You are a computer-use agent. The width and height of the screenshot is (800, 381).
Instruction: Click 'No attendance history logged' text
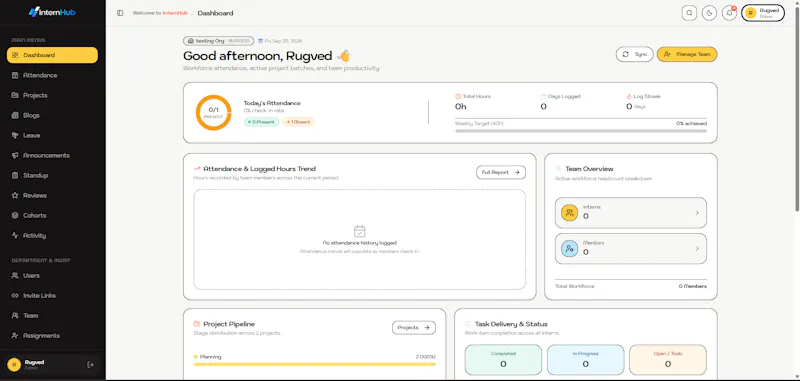(x=359, y=243)
